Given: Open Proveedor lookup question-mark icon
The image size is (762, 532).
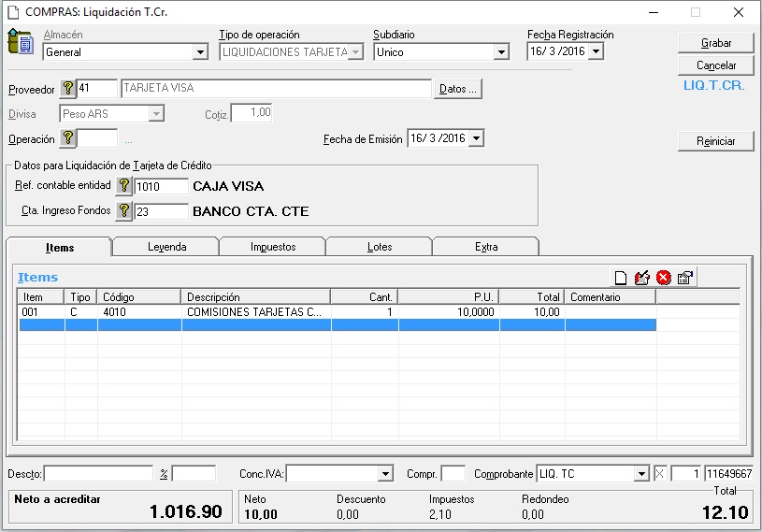Looking at the screenshot, I should click(x=68, y=89).
